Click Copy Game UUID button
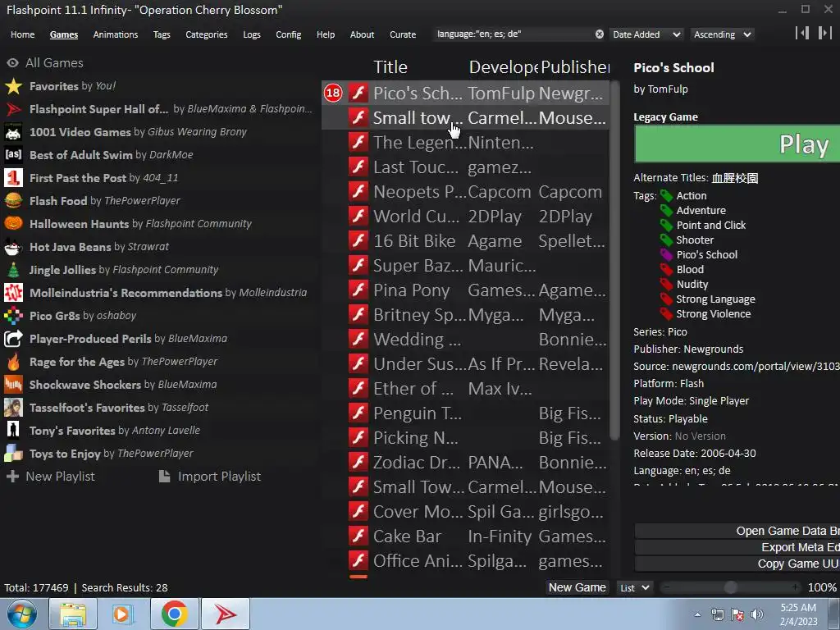840x630 pixels. pos(737,564)
